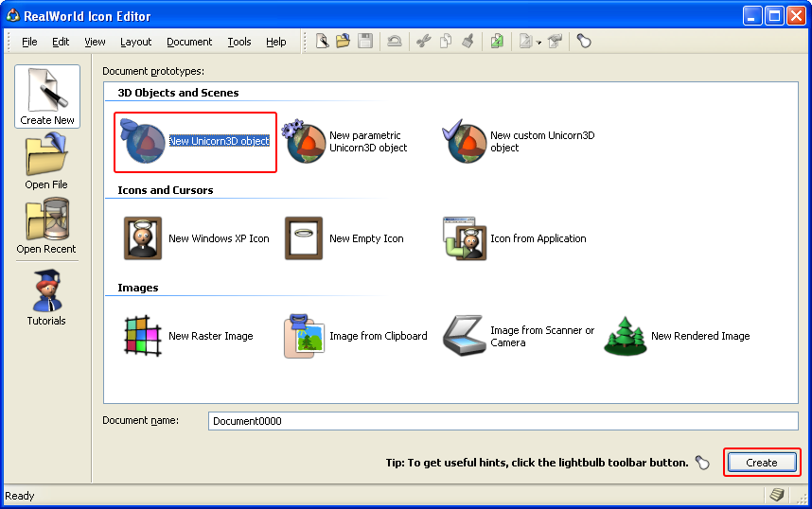Click the copy pages toolbar icon
Image resolution: width=812 pixels, height=509 pixels.
(x=446, y=41)
